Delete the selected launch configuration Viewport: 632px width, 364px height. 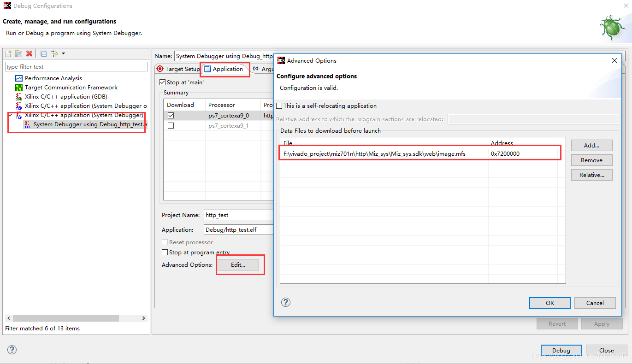click(x=29, y=53)
